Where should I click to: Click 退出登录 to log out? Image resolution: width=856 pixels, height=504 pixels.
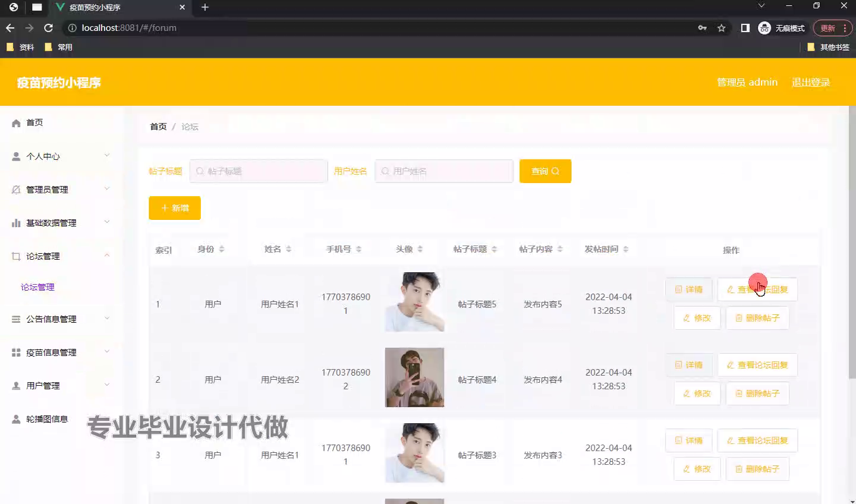coord(811,82)
